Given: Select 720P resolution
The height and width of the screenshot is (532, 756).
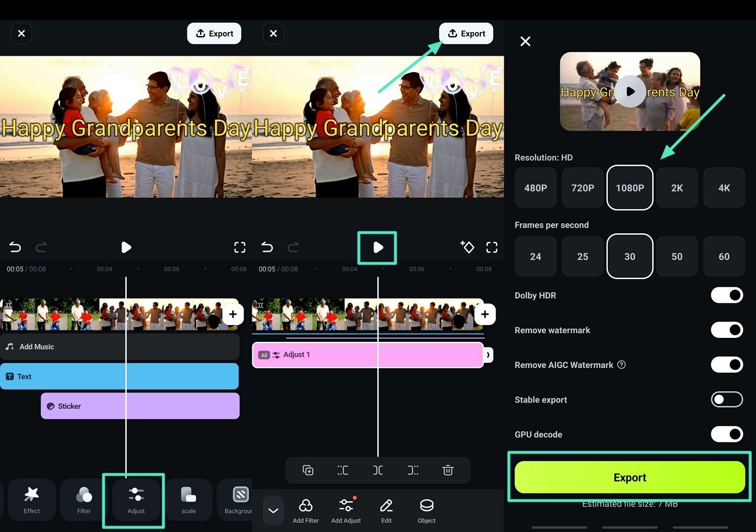Looking at the screenshot, I should [583, 188].
